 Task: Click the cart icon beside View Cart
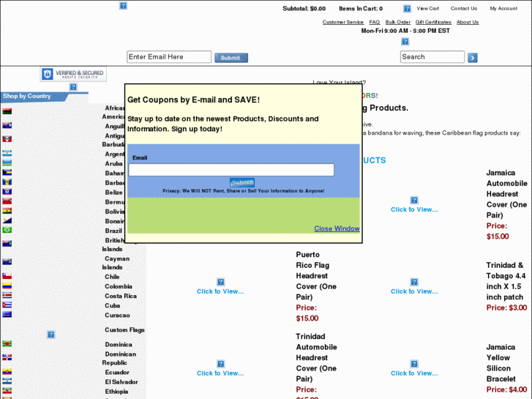pyautogui.click(x=407, y=9)
